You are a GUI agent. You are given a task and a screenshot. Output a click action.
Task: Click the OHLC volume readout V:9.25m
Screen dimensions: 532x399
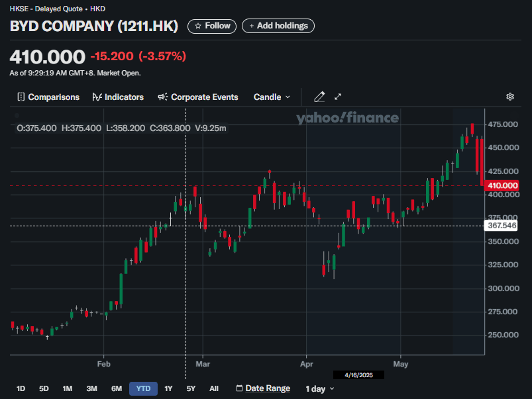tap(211, 128)
